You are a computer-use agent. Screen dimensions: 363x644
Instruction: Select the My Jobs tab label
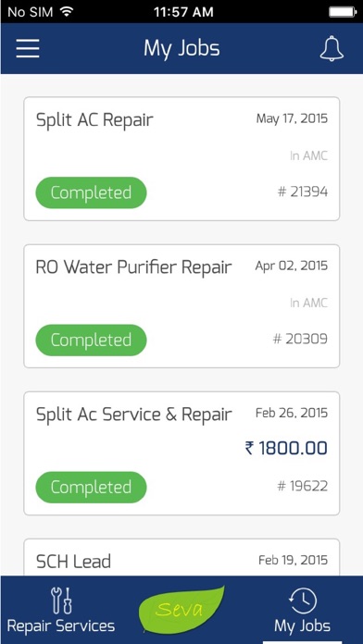click(x=302, y=626)
